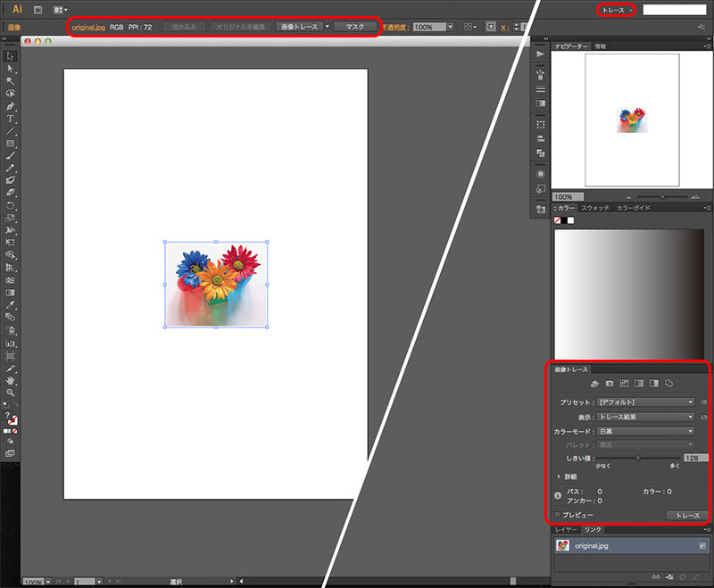Screen dimensions: 714x588
Task: Open the トレース workspace switcher
Action: [x=617, y=10]
